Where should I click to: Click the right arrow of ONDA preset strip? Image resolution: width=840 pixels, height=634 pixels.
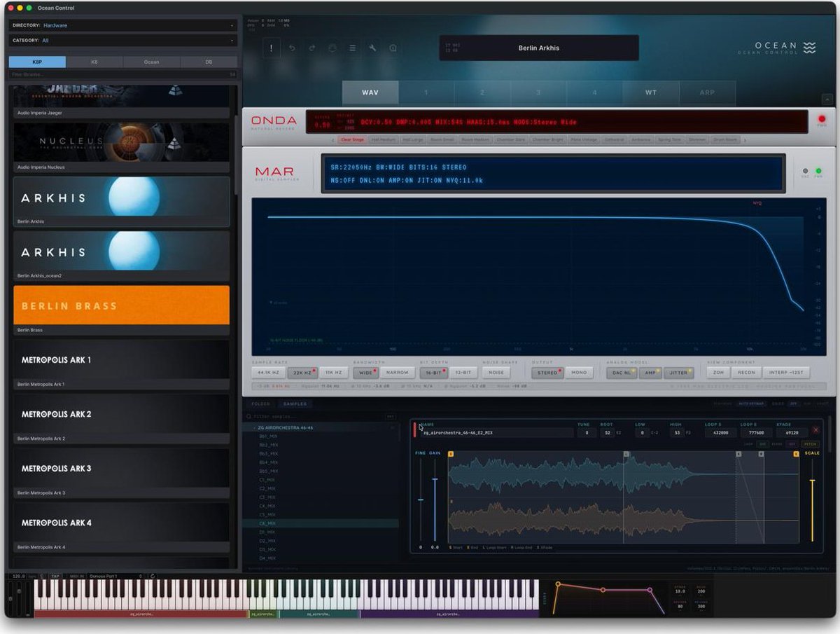coord(743,140)
